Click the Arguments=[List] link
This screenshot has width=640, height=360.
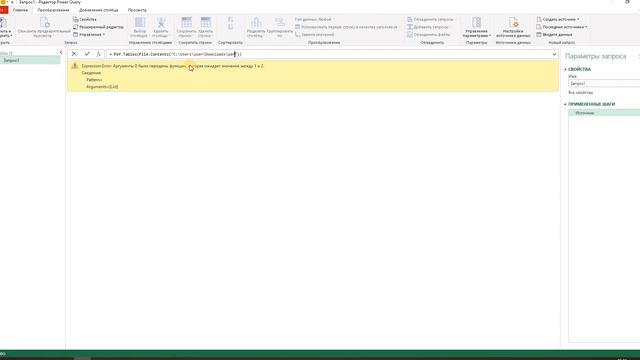pos(102,87)
